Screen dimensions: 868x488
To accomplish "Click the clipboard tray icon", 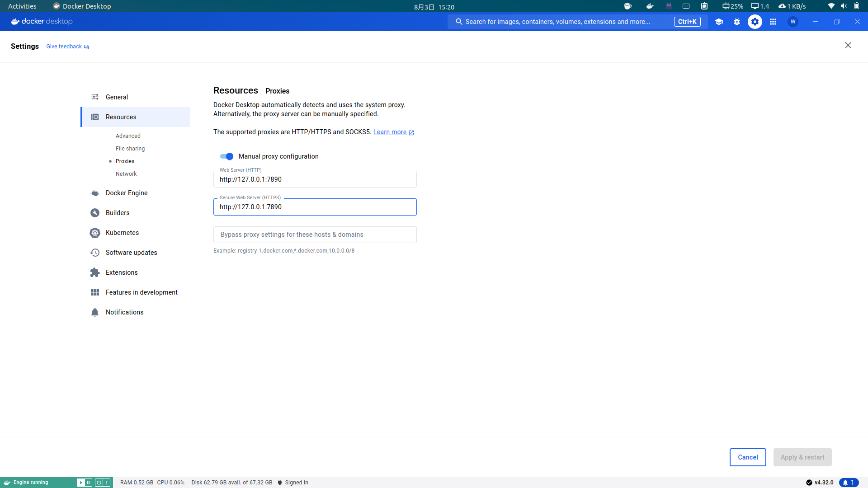I will (704, 6).
